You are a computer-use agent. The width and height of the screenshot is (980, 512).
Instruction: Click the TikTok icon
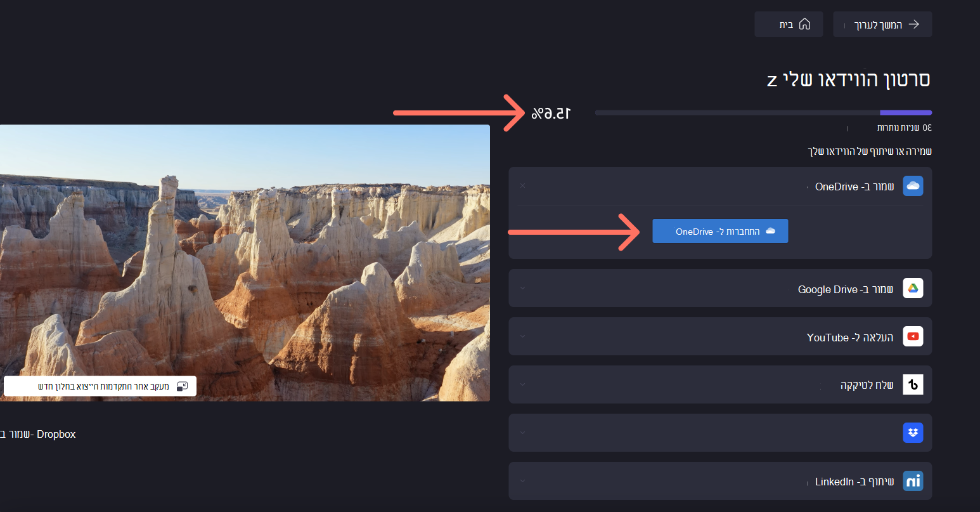point(913,384)
